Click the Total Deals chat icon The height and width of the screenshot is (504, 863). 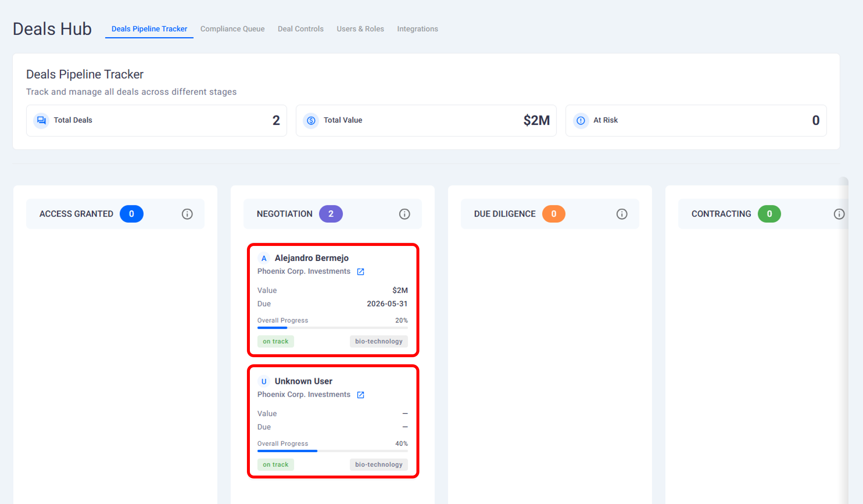click(41, 120)
